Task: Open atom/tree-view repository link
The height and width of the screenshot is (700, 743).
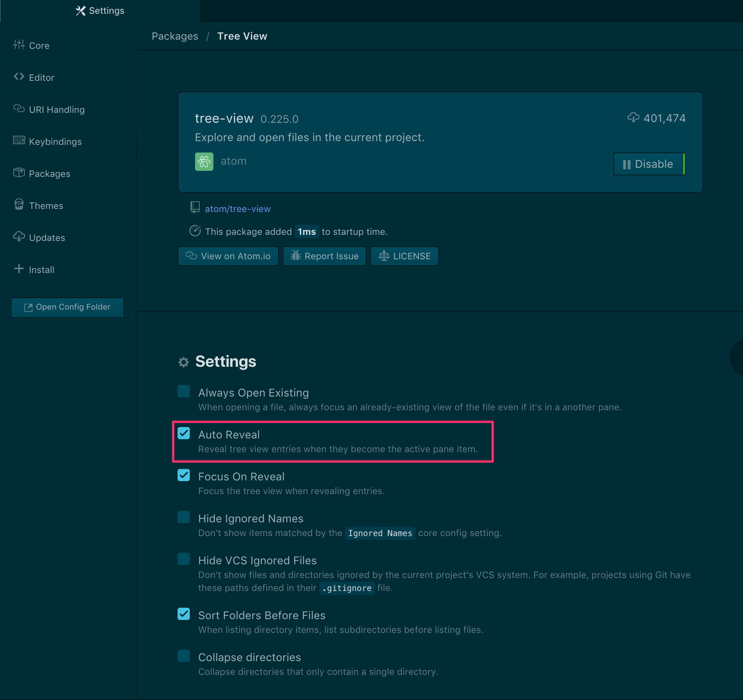Action: coord(237,209)
